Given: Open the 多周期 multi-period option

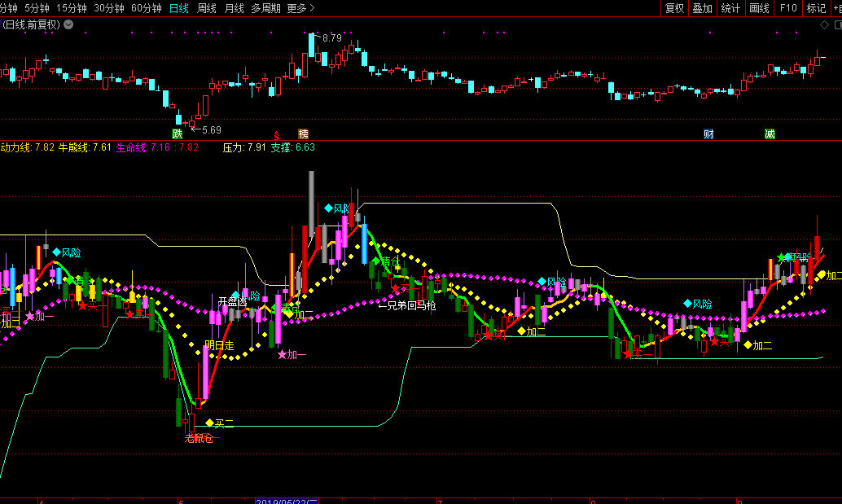Looking at the screenshot, I should pyautogui.click(x=265, y=8).
